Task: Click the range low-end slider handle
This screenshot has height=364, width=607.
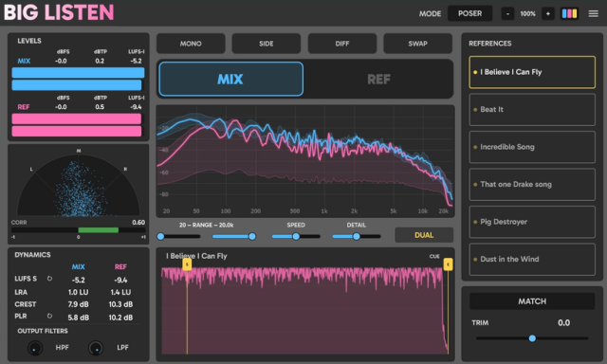Action: 160,236
